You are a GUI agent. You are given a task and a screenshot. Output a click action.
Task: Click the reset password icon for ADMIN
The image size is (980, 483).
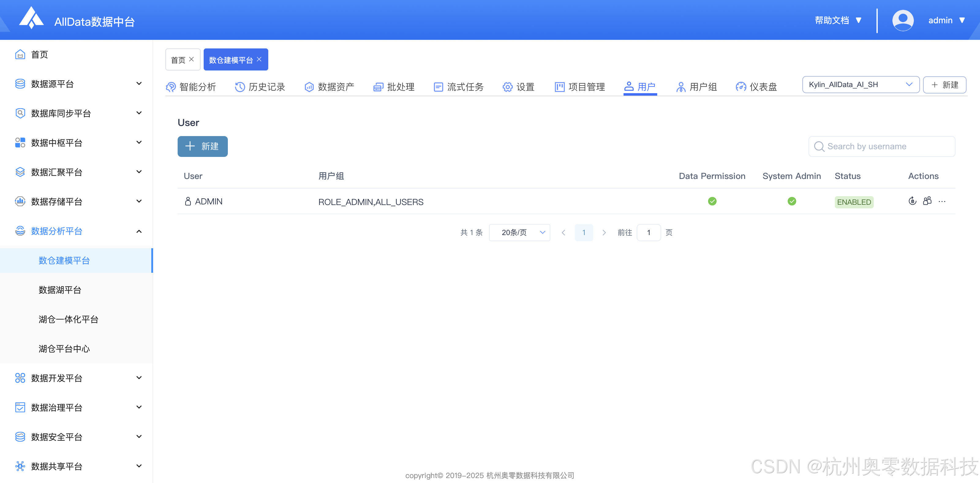pos(912,201)
